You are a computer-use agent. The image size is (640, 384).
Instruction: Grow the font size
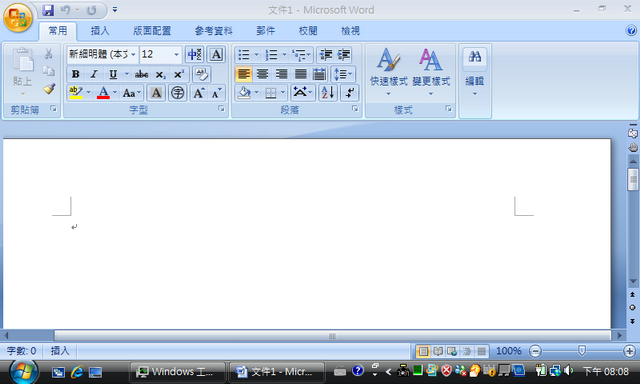click(x=198, y=93)
